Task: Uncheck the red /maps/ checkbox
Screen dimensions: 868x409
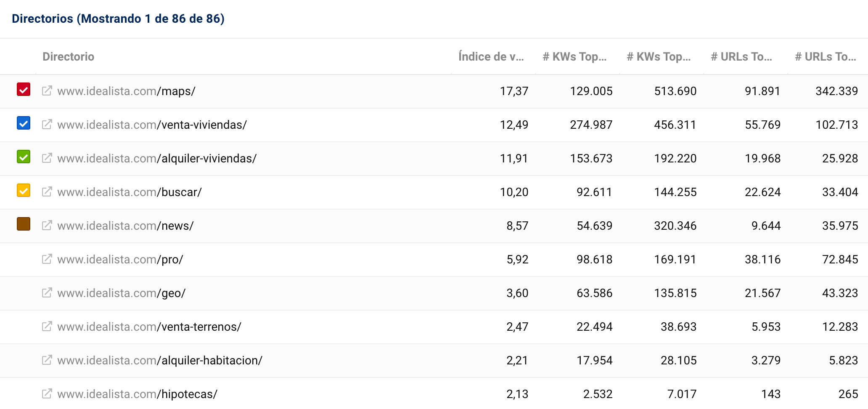Action: tap(24, 90)
